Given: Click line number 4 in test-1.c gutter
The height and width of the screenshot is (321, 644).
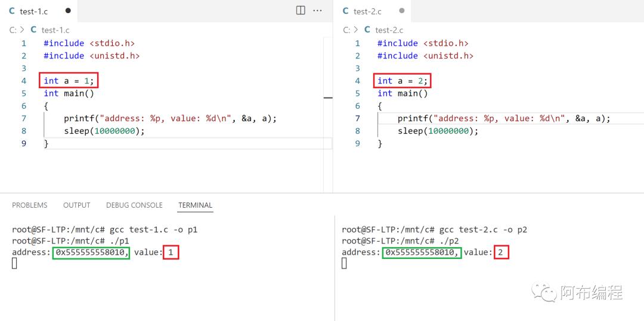Looking at the screenshot, I should pyautogui.click(x=24, y=81).
